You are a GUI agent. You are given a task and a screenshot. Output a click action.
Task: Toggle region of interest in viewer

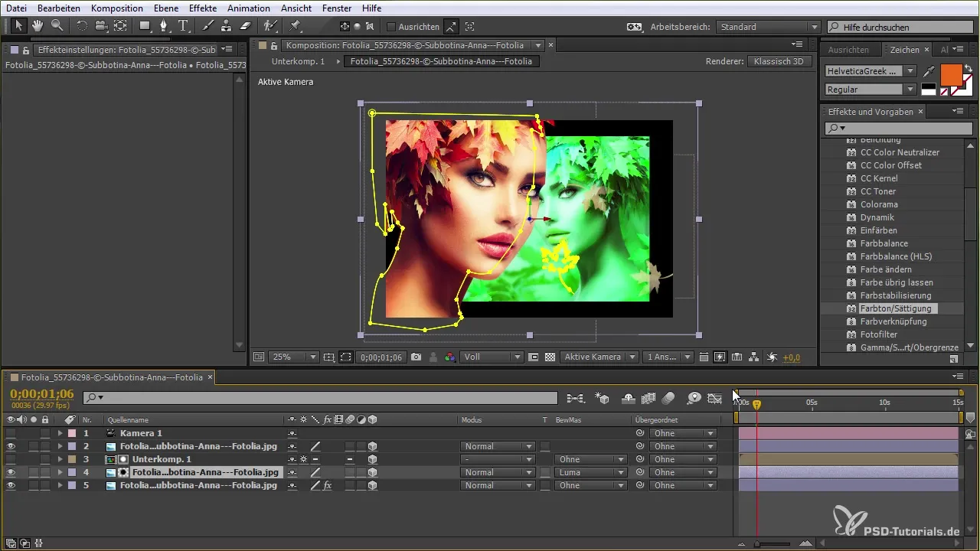[x=534, y=357]
